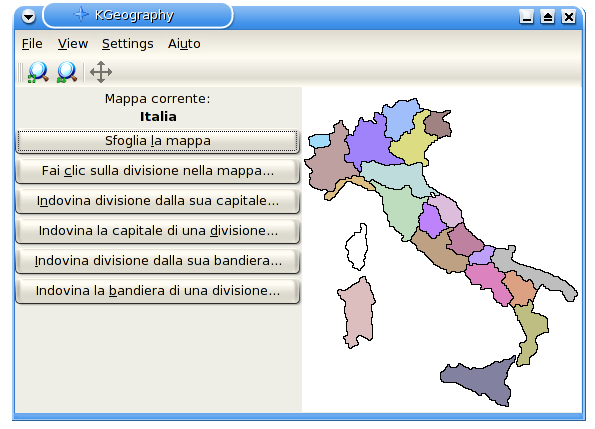Click the Friuli-Venezia Giulia region
This screenshot has height=429, width=595.
coord(437,123)
